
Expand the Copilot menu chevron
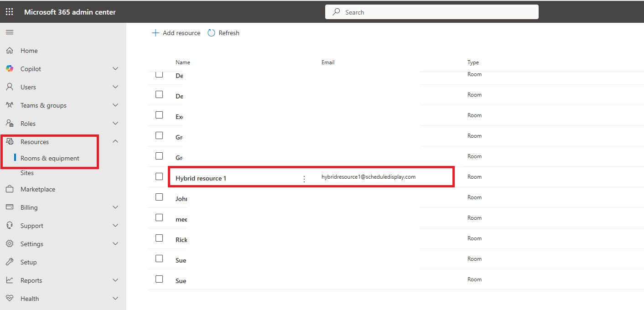coord(115,69)
